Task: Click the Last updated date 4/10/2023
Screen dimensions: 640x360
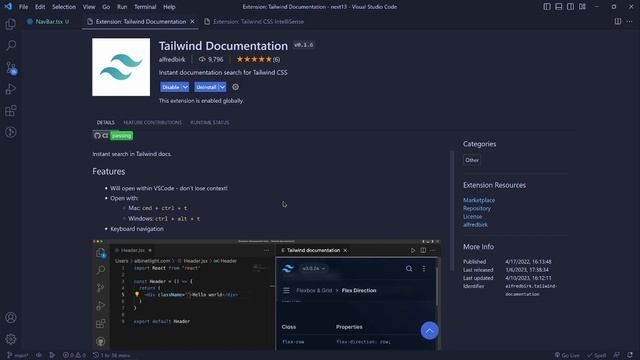Action: click(x=528, y=278)
